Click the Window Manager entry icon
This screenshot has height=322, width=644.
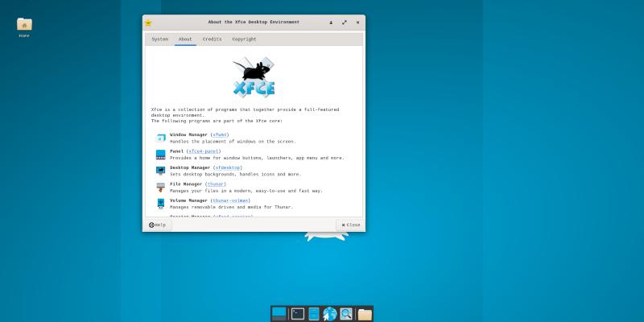pyautogui.click(x=160, y=138)
